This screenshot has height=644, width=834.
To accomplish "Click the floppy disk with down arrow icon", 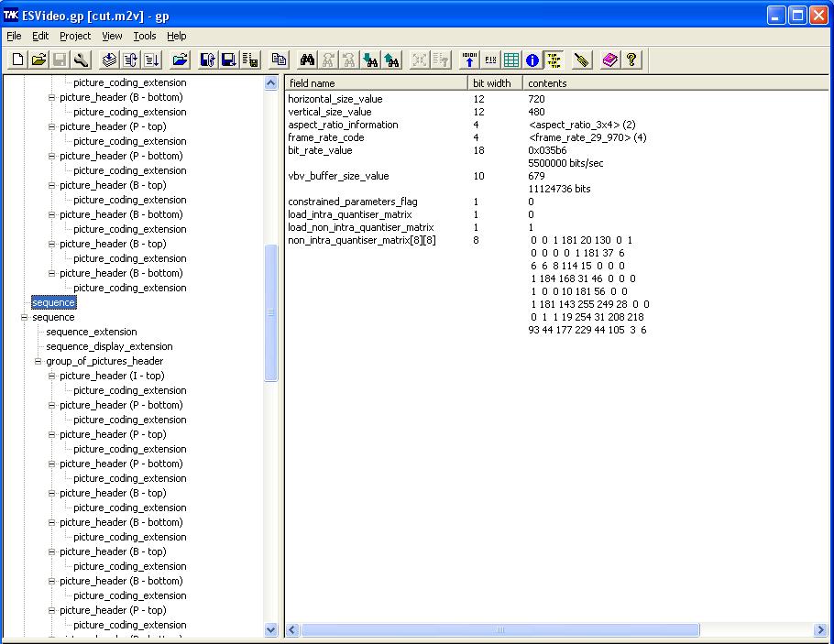I will pyautogui.click(x=229, y=60).
